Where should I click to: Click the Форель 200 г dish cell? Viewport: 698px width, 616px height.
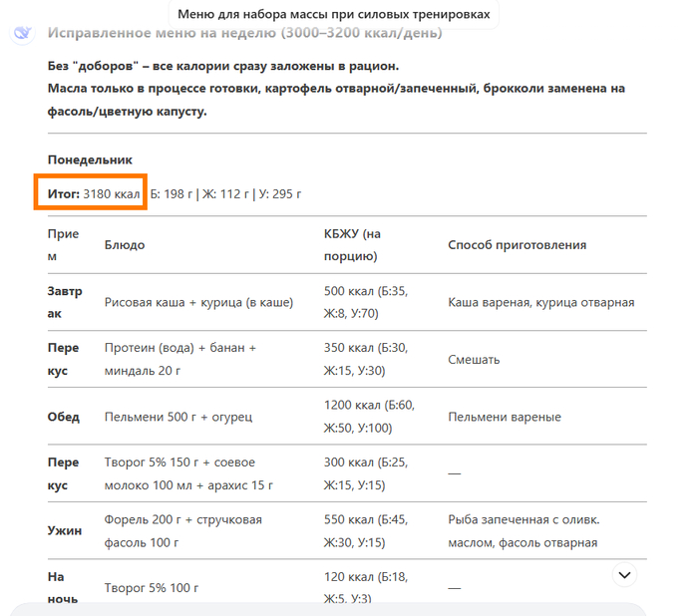coord(183,531)
